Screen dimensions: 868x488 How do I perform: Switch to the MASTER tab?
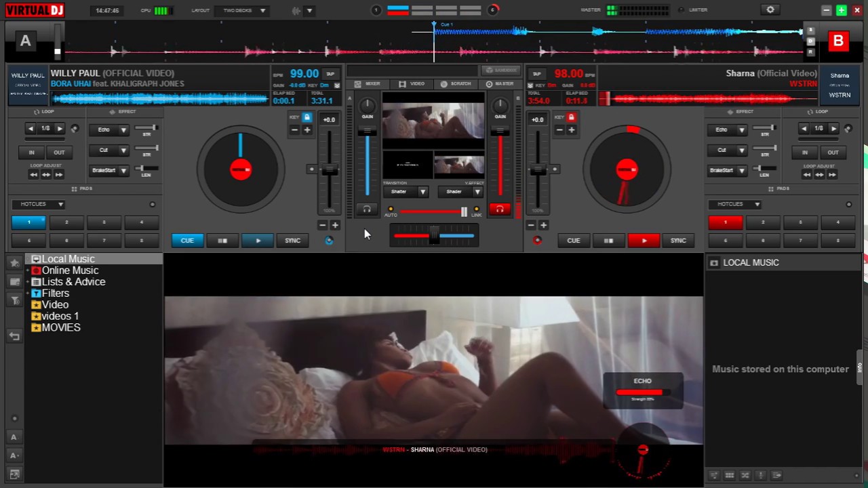pos(500,84)
